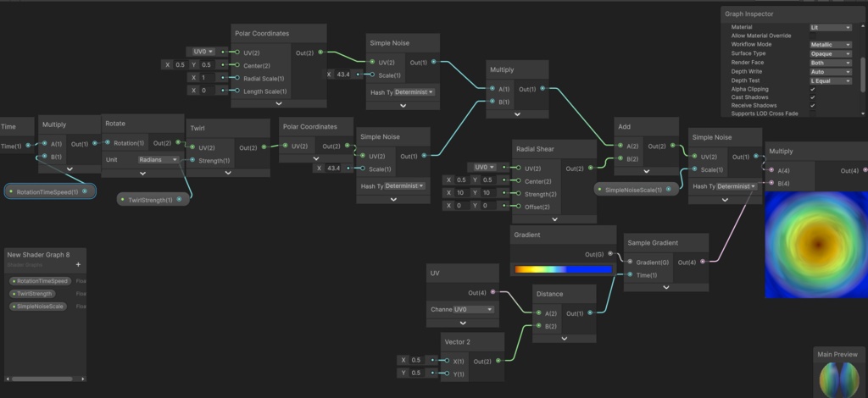Toggle the Cast Shadows checkbox

(x=813, y=97)
